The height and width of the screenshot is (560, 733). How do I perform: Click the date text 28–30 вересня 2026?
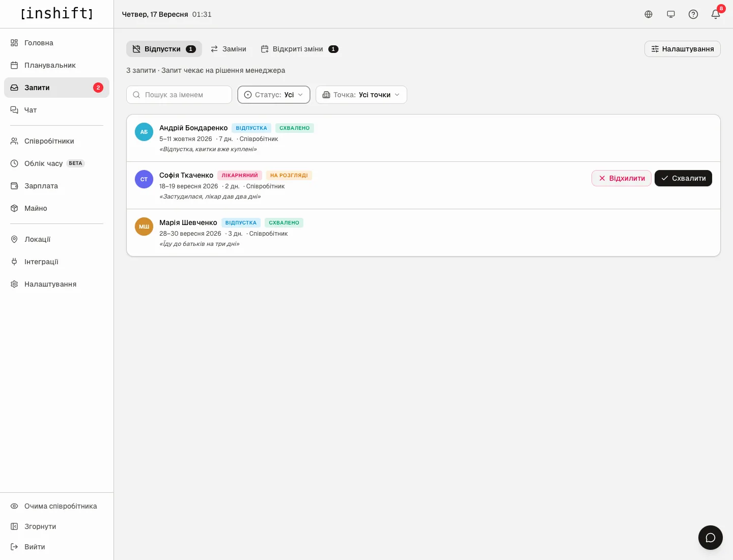[x=190, y=234]
